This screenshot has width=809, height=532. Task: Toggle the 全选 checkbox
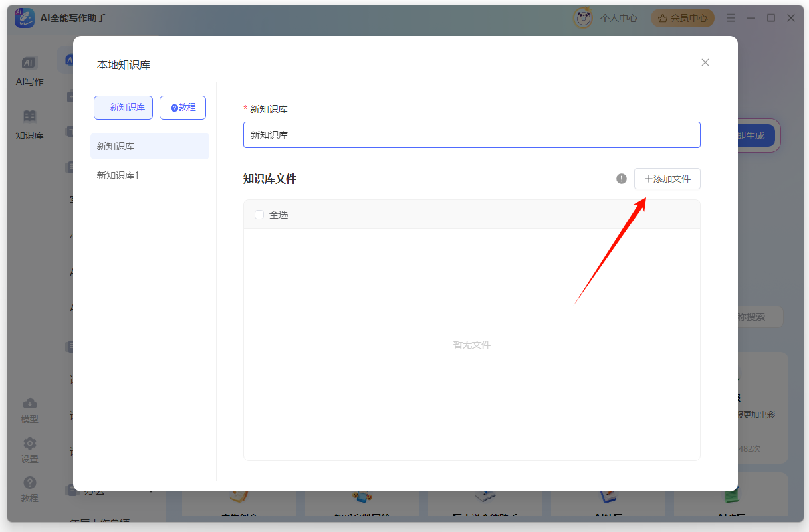click(x=259, y=215)
